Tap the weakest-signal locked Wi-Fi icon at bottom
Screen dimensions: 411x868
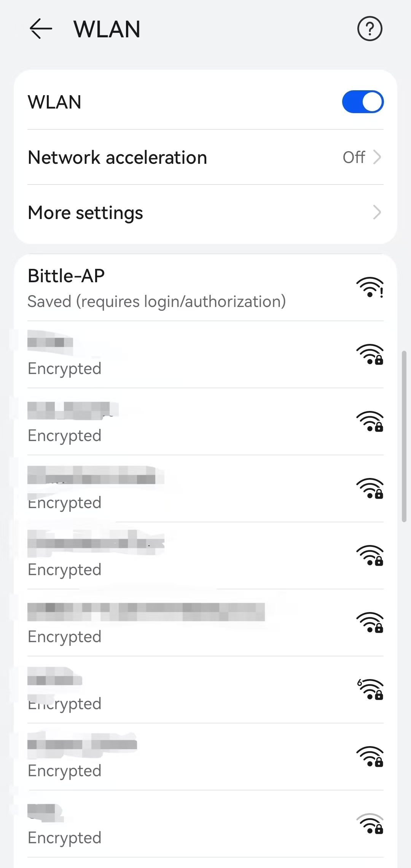(x=370, y=823)
